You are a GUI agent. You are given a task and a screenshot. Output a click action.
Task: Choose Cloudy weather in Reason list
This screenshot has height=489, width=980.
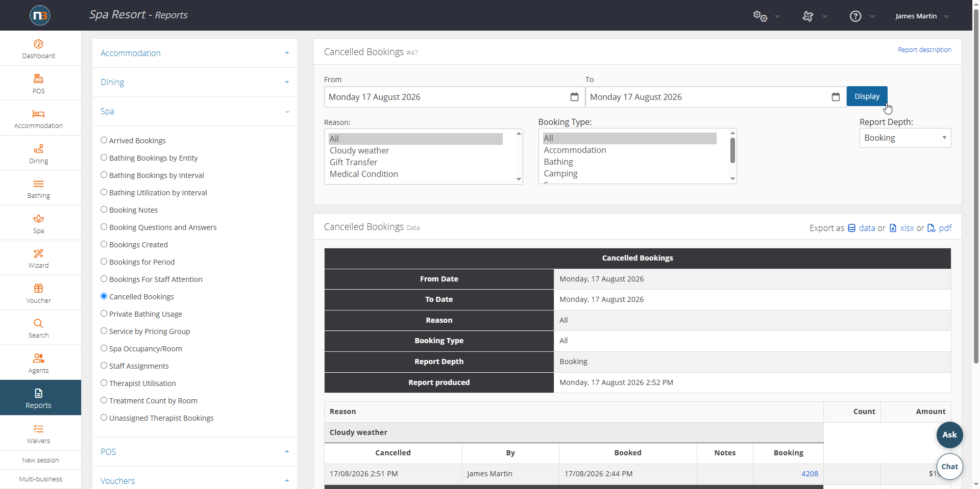click(x=415, y=150)
